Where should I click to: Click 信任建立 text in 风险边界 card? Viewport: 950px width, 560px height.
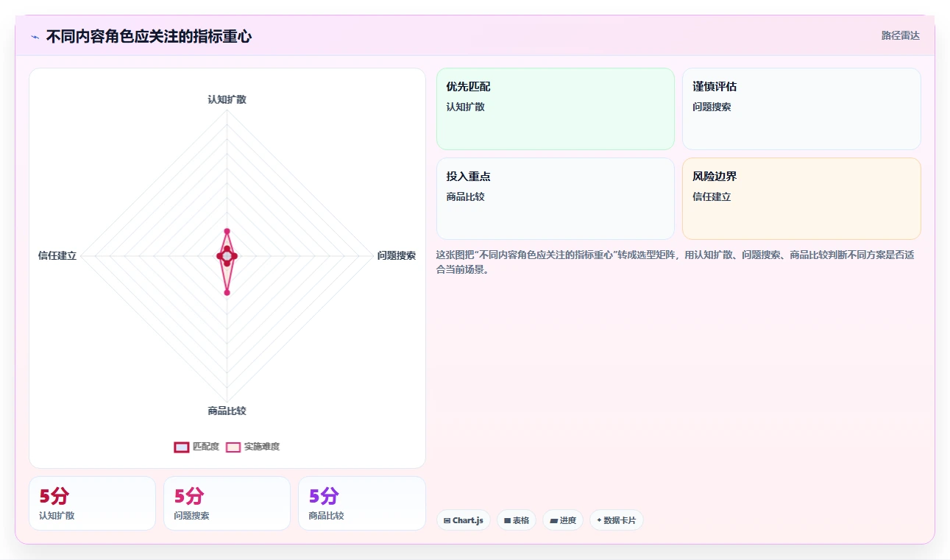[x=712, y=196]
